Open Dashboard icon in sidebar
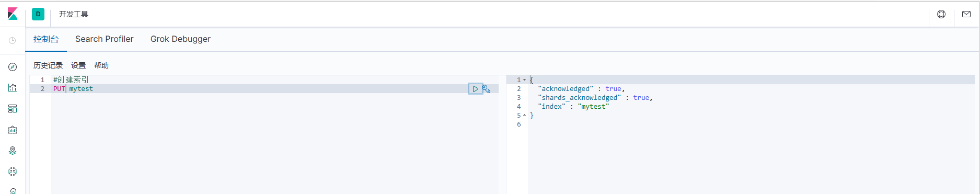This screenshot has width=980, height=194. (13, 109)
